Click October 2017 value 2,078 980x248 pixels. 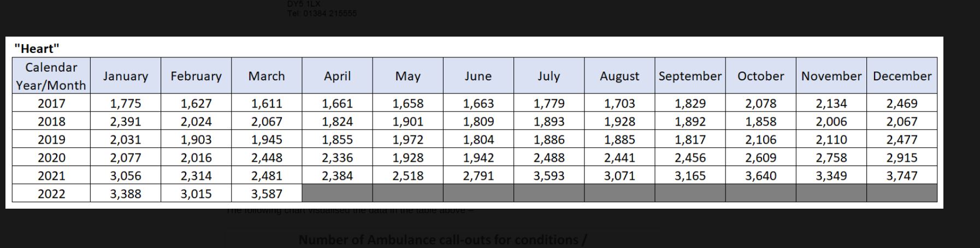pos(761,103)
